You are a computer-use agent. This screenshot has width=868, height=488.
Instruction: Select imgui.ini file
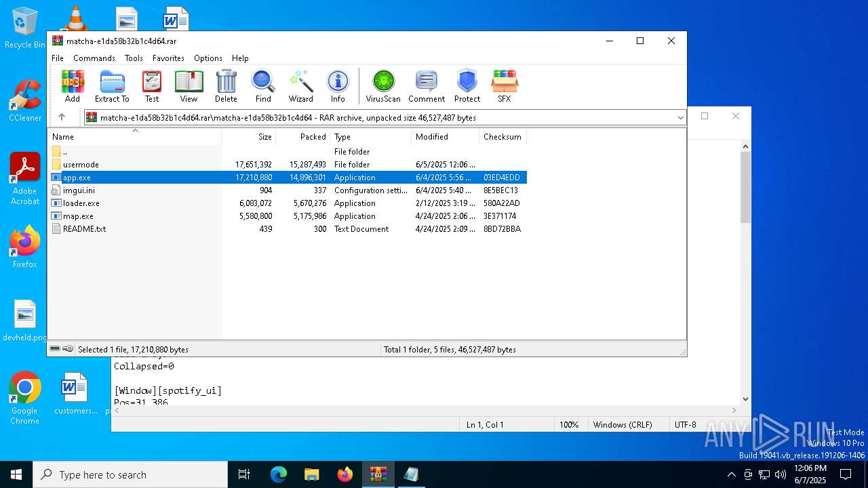click(x=288, y=190)
